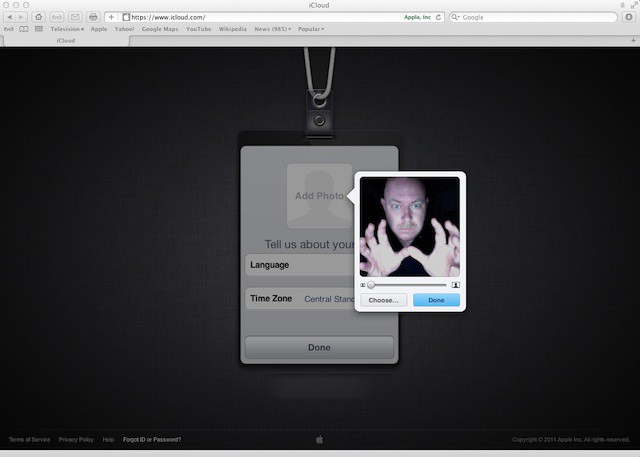Click the large portrait icon right of slider
Screen dimensions: 640x457
(456, 285)
